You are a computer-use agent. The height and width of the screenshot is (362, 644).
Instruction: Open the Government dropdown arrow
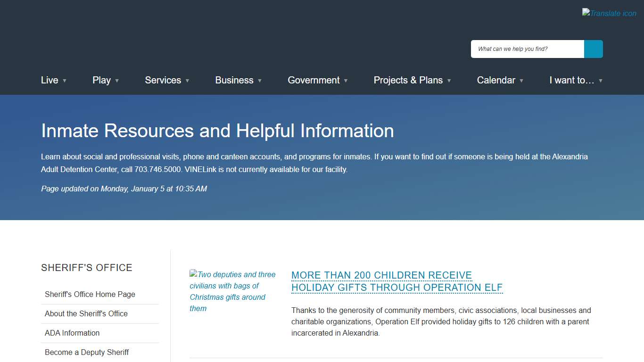(347, 81)
